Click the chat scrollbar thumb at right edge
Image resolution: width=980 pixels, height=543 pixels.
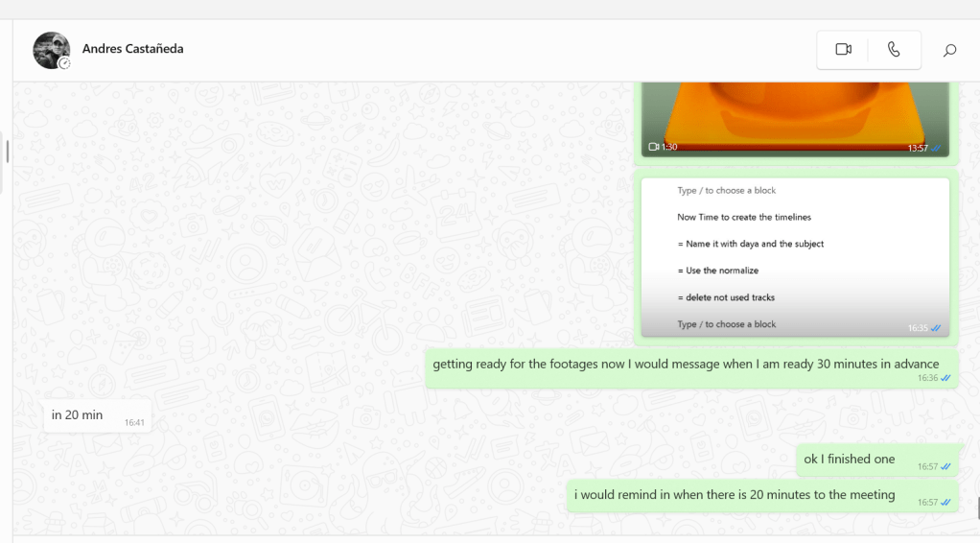tap(978, 508)
